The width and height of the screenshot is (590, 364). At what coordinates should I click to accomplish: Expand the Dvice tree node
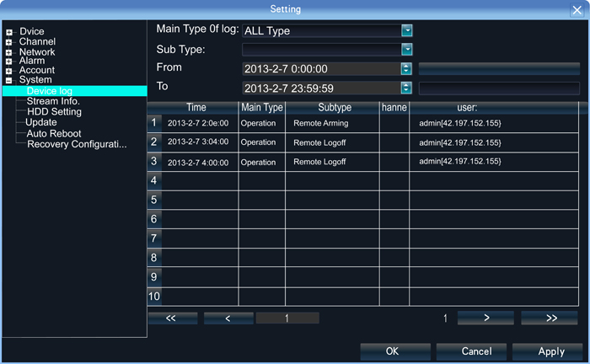(x=9, y=32)
